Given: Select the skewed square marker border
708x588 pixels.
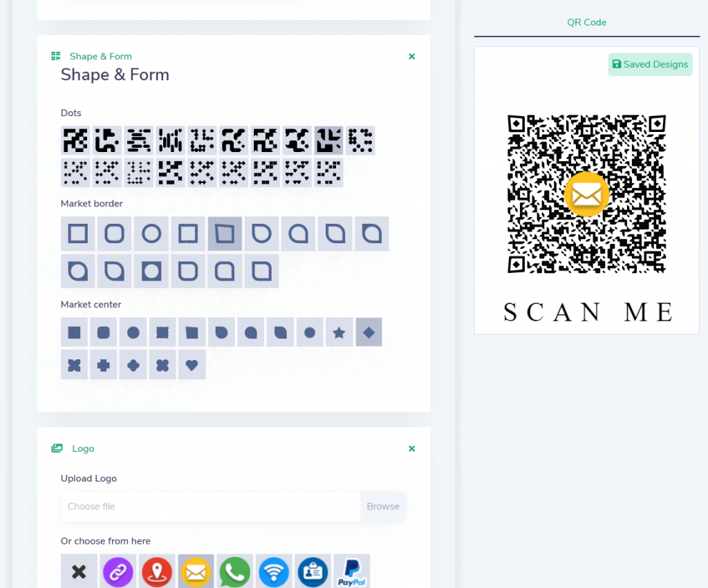Looking at the screenshot, I should click(x=225, y=234).
